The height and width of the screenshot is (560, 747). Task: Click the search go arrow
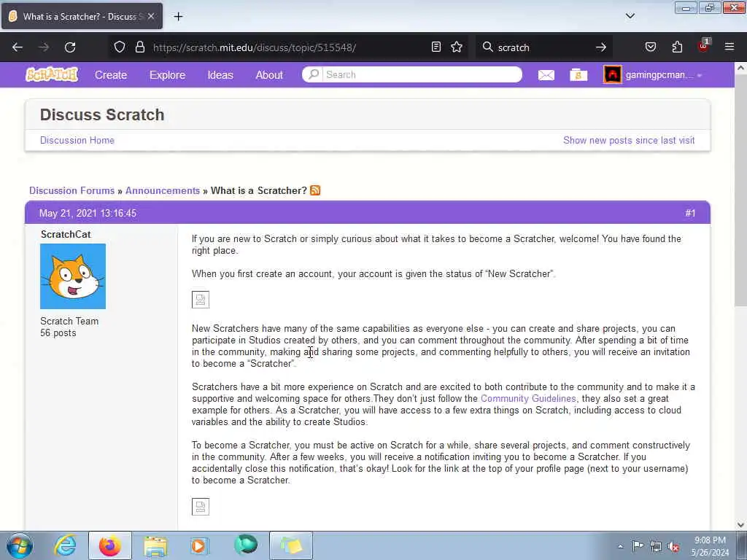pos(601,47)
